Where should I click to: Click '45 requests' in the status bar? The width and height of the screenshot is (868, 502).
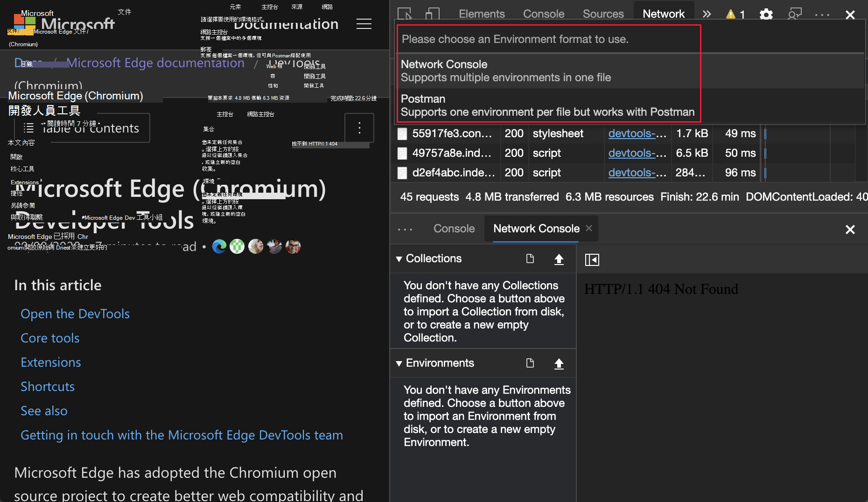[429, 197]
